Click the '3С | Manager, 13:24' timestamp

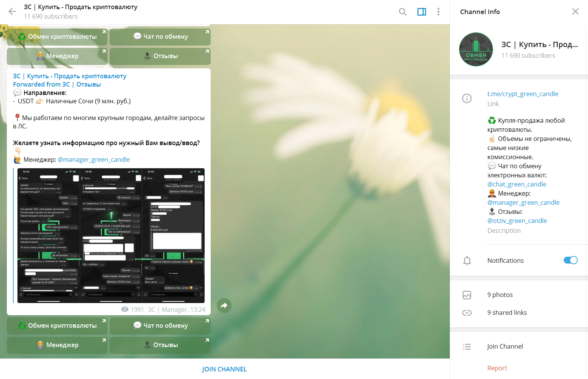(177, 310)
